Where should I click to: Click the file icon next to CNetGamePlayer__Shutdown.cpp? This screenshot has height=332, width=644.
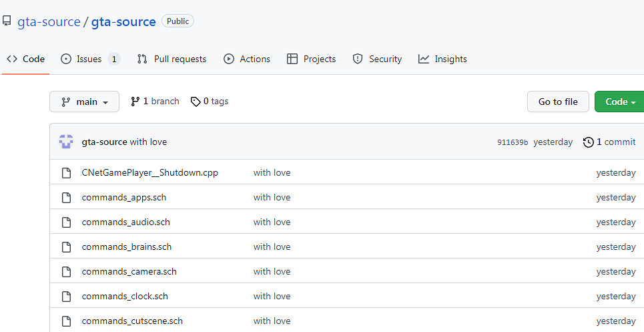(66, 172)
